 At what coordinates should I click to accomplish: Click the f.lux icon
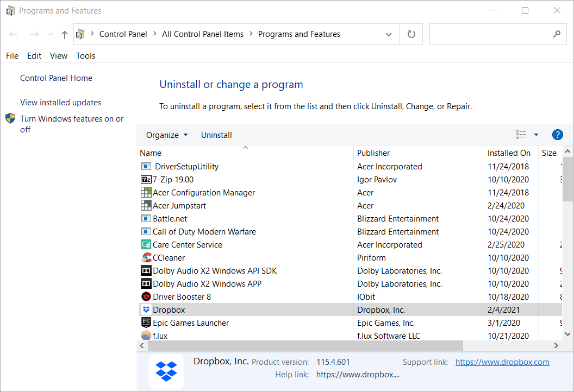click(146, 336)
